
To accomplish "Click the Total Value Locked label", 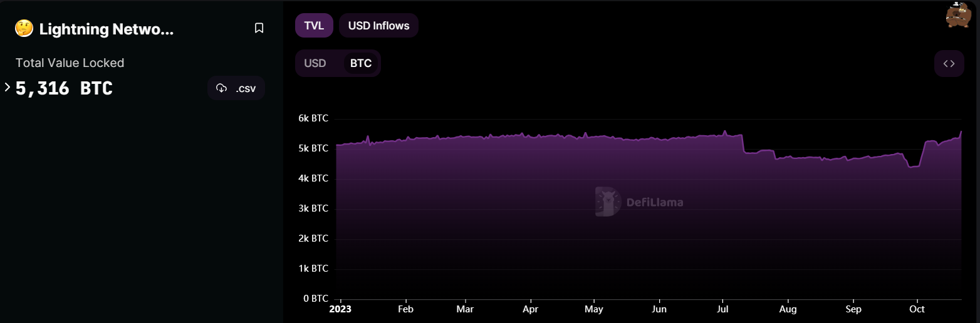I will click(x=70, y=63).
